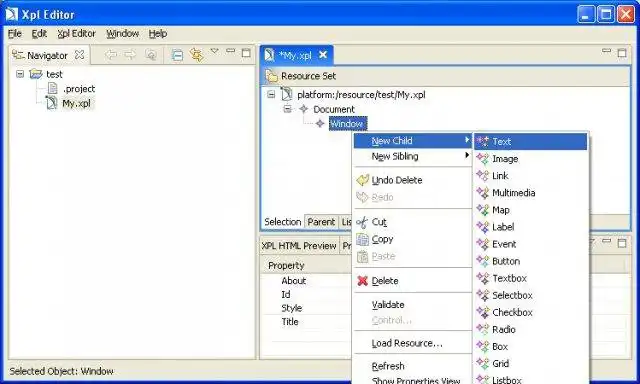Click the Navigator go-up icon
Image resolution: width=640 pixels, height=384 pixels.
click(x=151, y=54)
